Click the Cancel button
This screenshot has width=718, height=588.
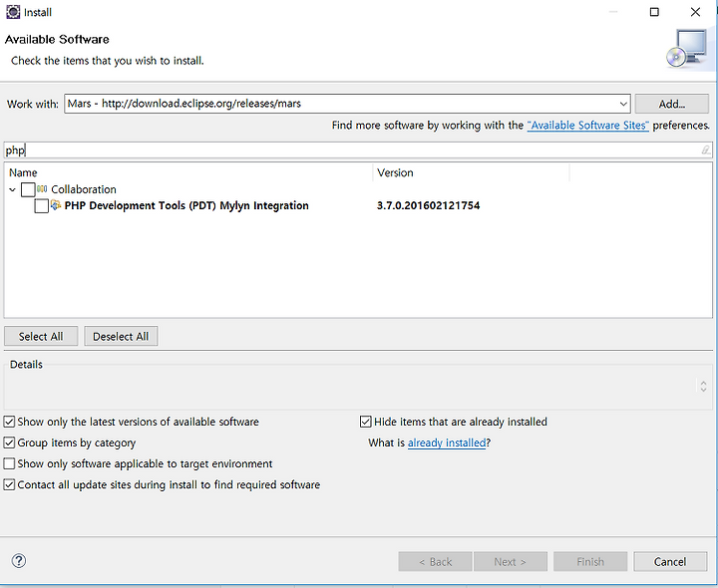tap(670, 561)
